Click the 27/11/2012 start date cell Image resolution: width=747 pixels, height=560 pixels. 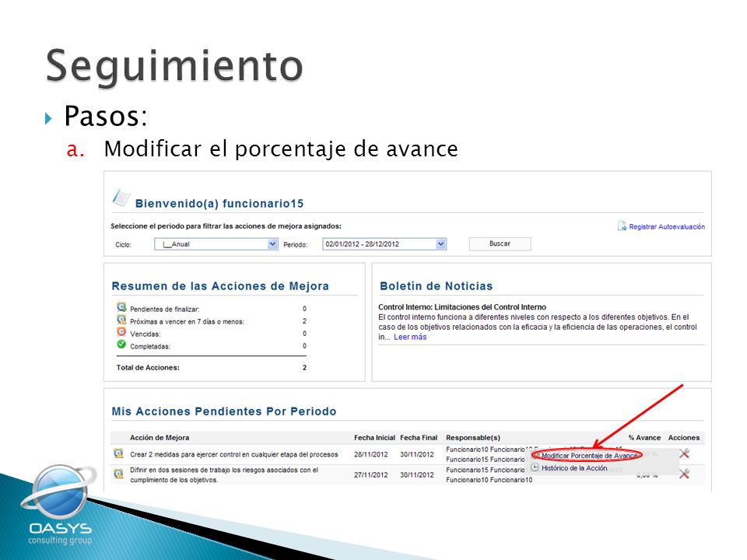370,474
